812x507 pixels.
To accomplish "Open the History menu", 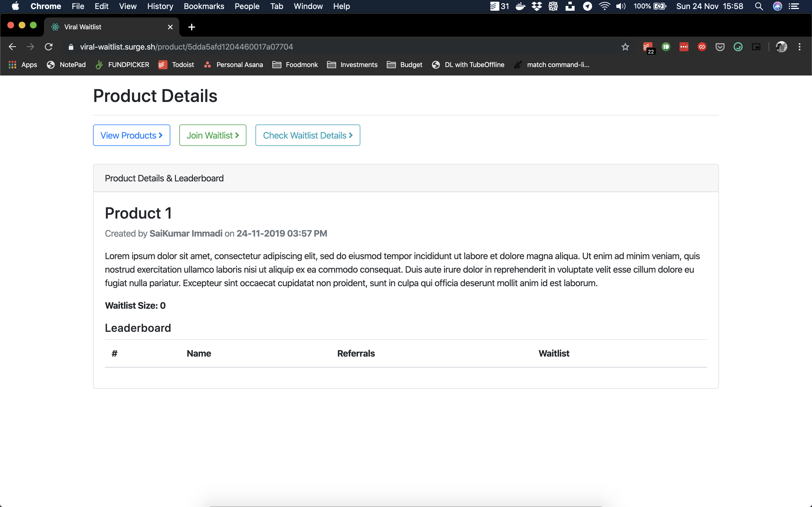I will click(x=160, y=6).
